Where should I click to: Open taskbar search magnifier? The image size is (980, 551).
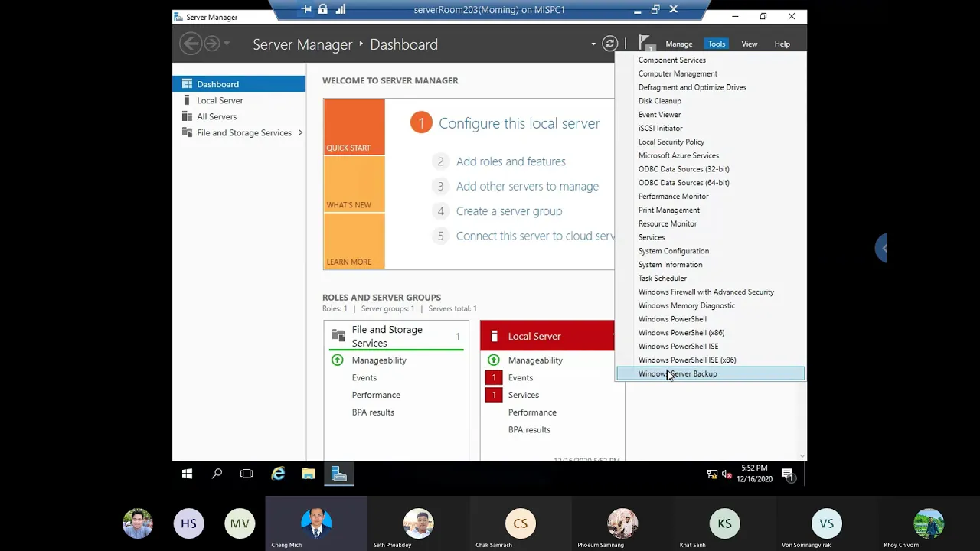coord(217,474)
